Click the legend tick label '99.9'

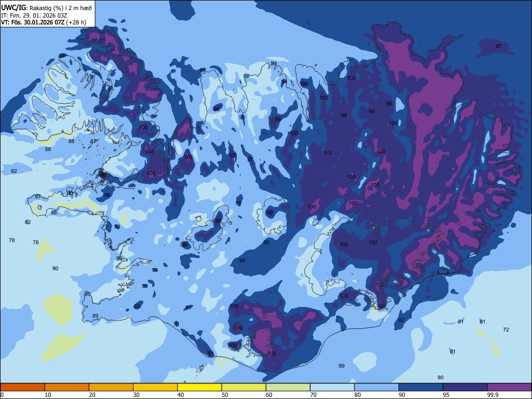coord(492,395)
